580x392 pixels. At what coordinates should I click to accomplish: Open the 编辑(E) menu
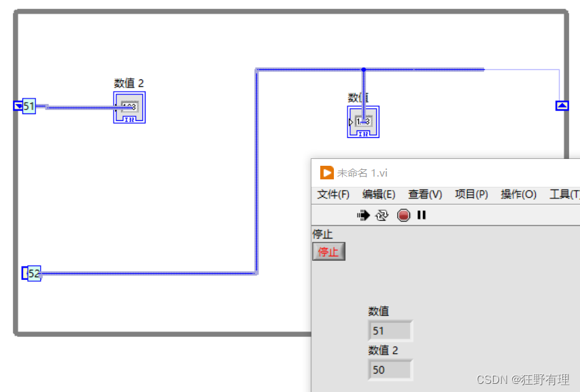[x=379, y=194]
